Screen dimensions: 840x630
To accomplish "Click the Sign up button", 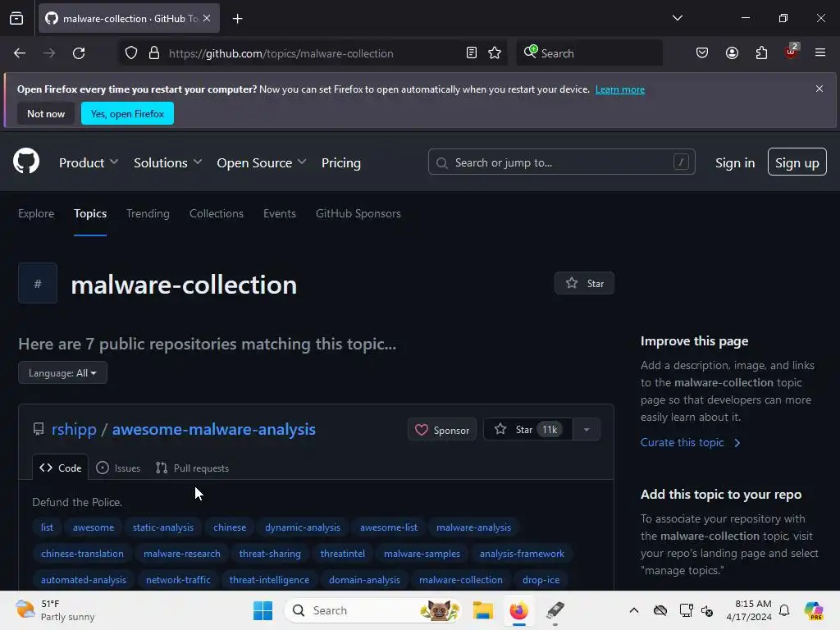I will point(797,162).
